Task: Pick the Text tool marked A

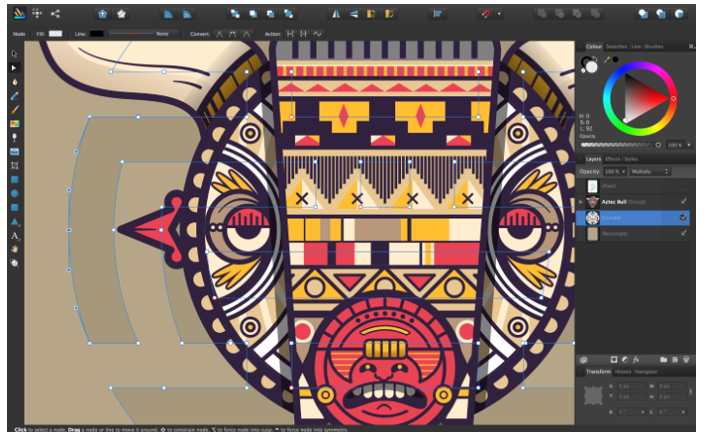Action: [x=15, y=235]
